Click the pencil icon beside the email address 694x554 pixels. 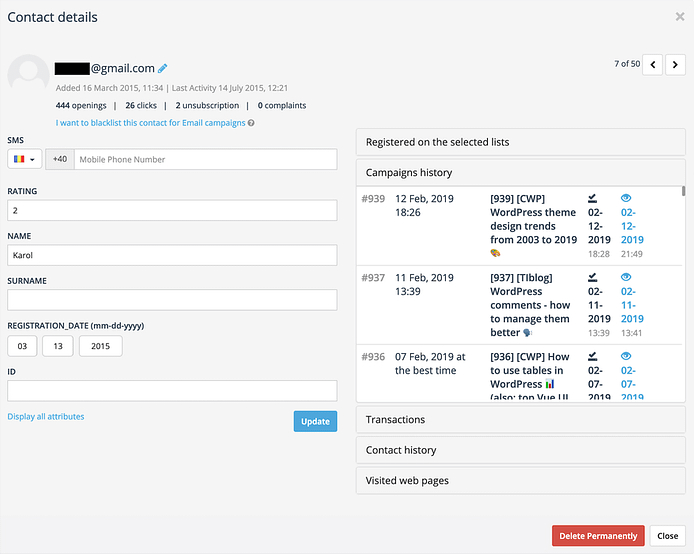(x=163, y=69)
